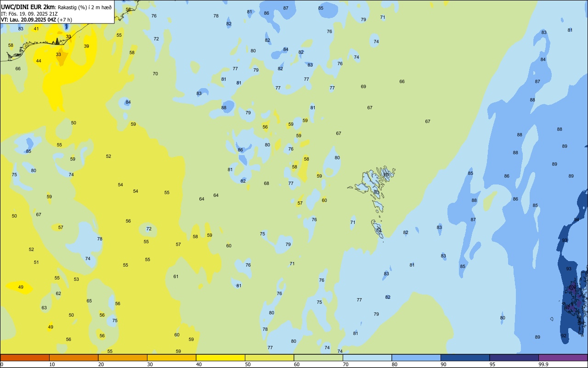Click the 'VT: Lau. 20.09.2025 04Z' line
The image size is (588, 368).
pos(29,20)
